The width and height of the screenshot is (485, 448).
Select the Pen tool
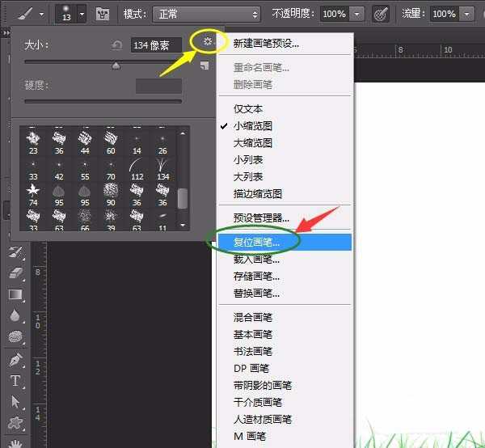tap(15, 359)
